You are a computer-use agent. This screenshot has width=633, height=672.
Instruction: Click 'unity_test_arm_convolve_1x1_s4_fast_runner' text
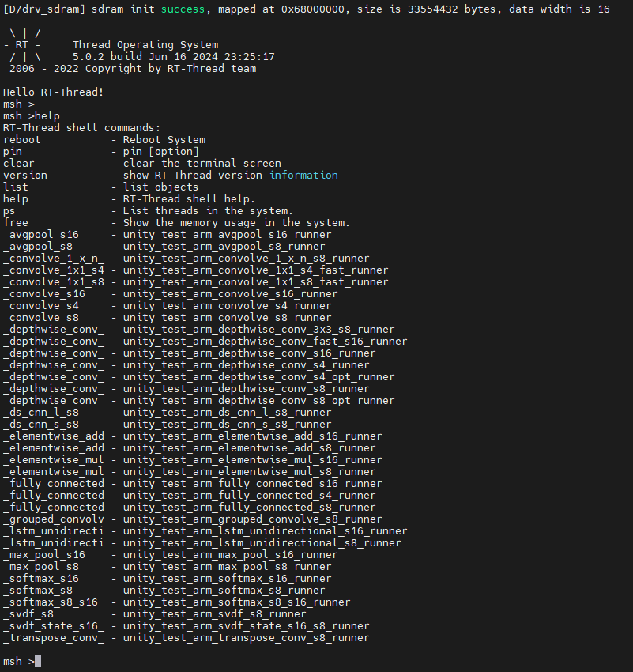pyautogui.click(x=255, y=270)
